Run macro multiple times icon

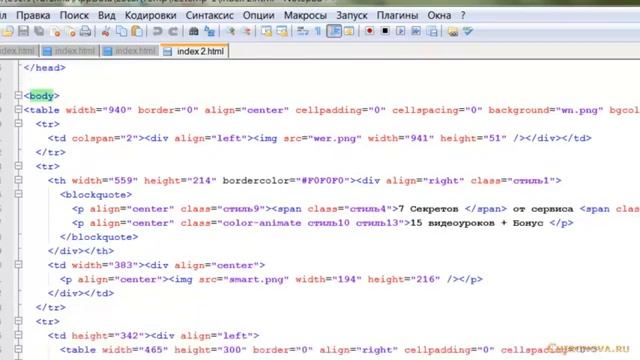coord(416,31)
